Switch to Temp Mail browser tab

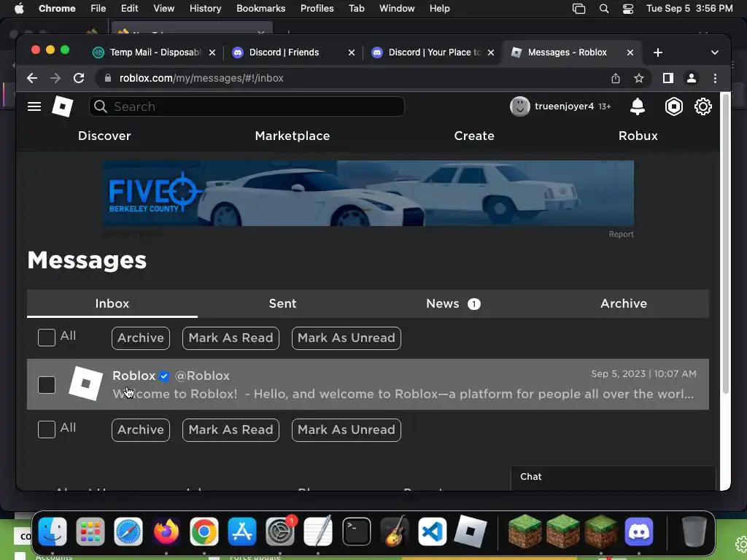(155, 52)
